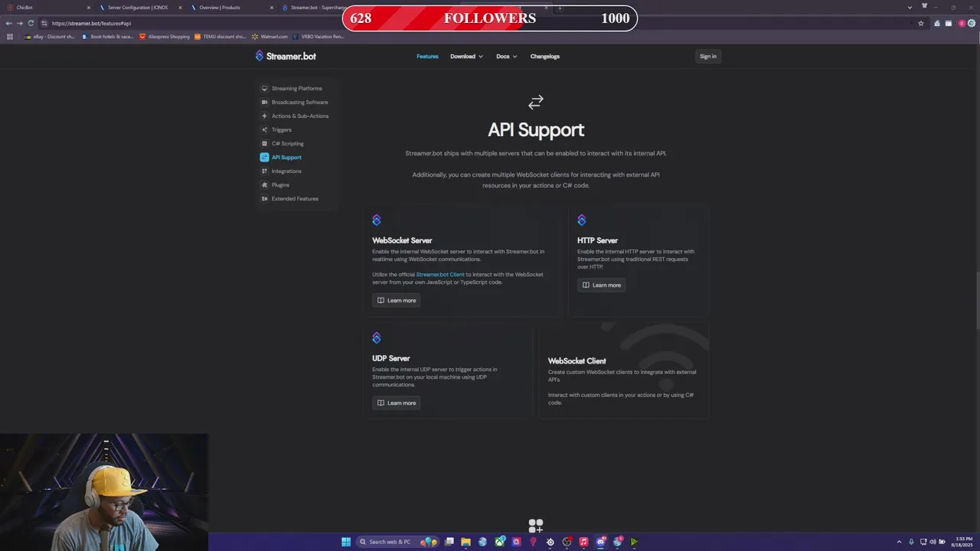This screenshot has height=551, width=980.
Task: Open the browser tab search chevron
Action: (910, 7)
